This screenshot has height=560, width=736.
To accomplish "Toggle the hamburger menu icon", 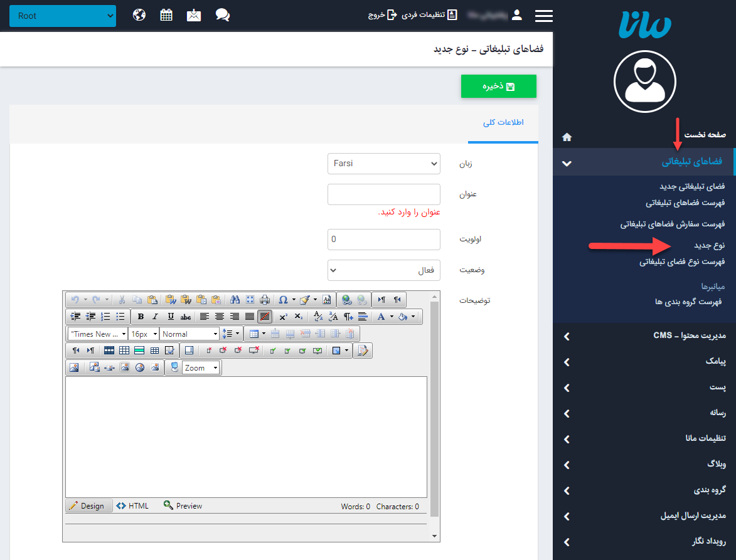I will pyautogui.click(x=543, y=16).
